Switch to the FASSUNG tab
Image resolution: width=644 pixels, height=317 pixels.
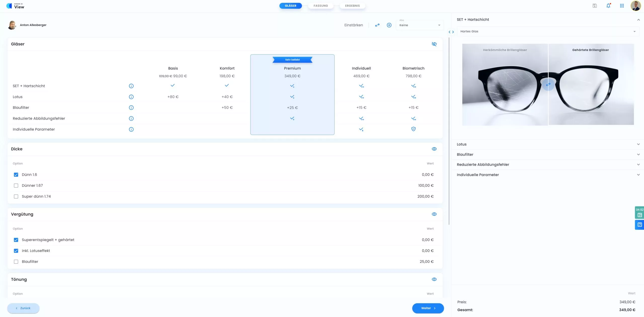321,5
